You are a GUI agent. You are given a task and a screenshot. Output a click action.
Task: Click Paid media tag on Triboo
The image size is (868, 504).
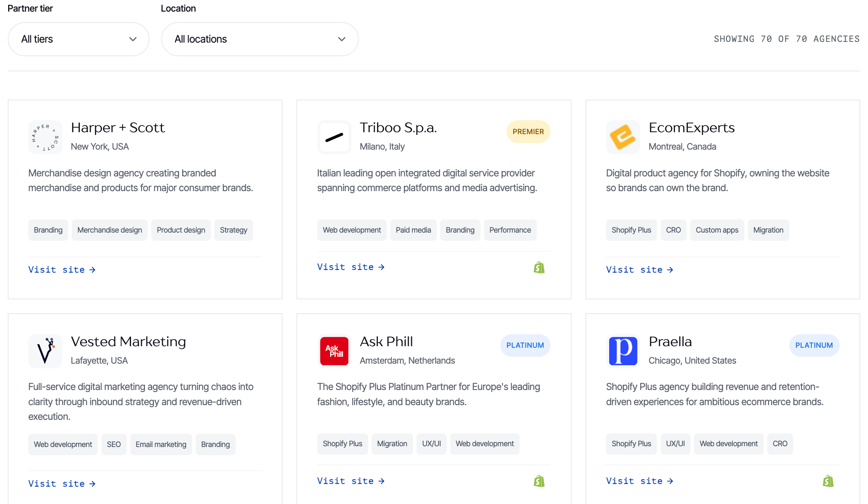point(413,230)
